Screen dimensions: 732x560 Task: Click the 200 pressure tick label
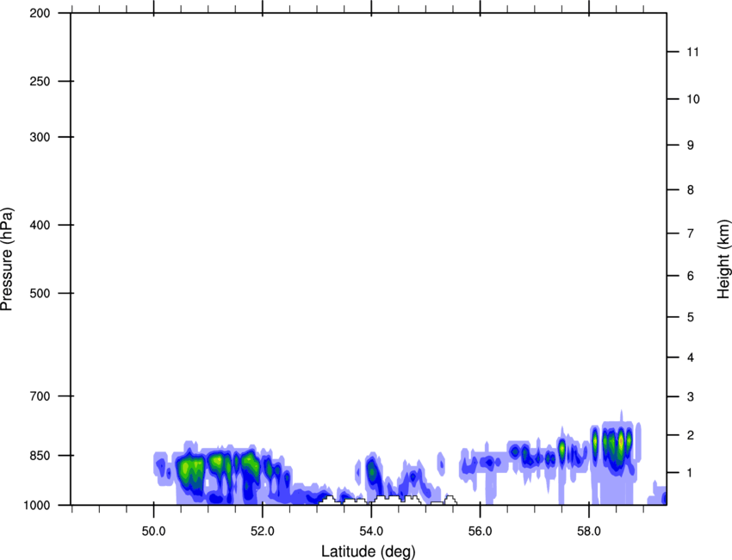point(40,13)
